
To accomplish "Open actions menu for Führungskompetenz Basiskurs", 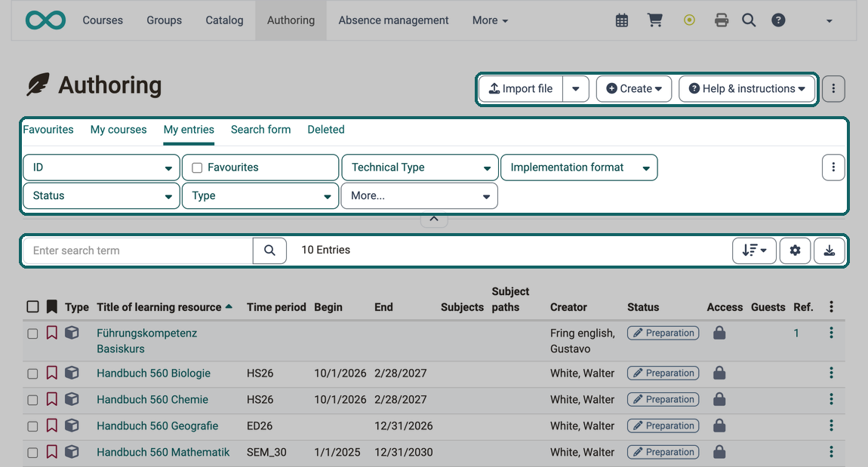I will (831, 333).
